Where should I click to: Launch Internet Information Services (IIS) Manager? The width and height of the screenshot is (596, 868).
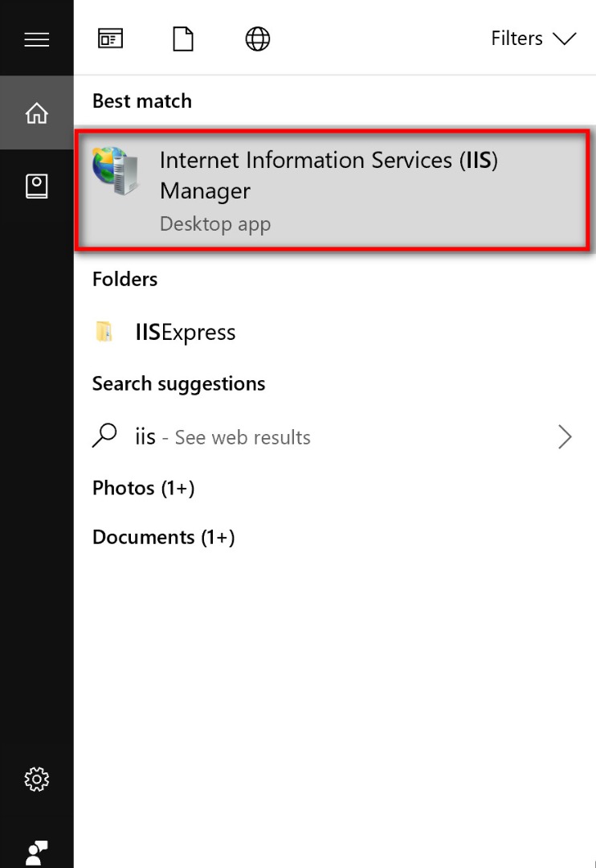click(329, 175)
